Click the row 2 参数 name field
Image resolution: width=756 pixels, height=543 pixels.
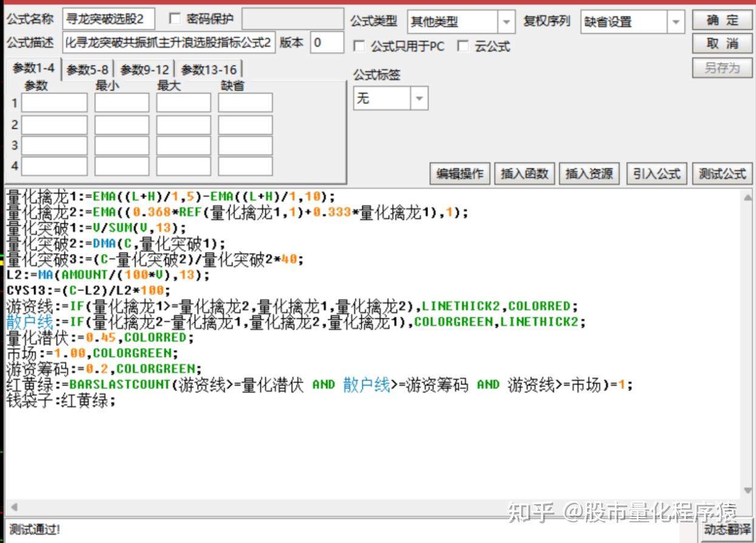point(55,125)
